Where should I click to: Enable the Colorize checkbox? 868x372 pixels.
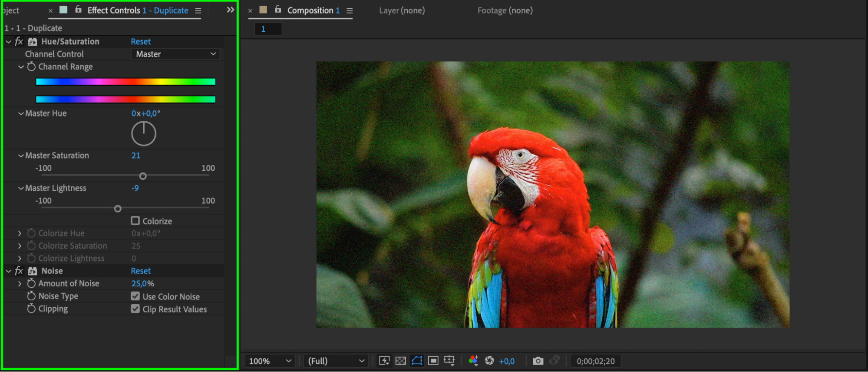coord(135,221)
